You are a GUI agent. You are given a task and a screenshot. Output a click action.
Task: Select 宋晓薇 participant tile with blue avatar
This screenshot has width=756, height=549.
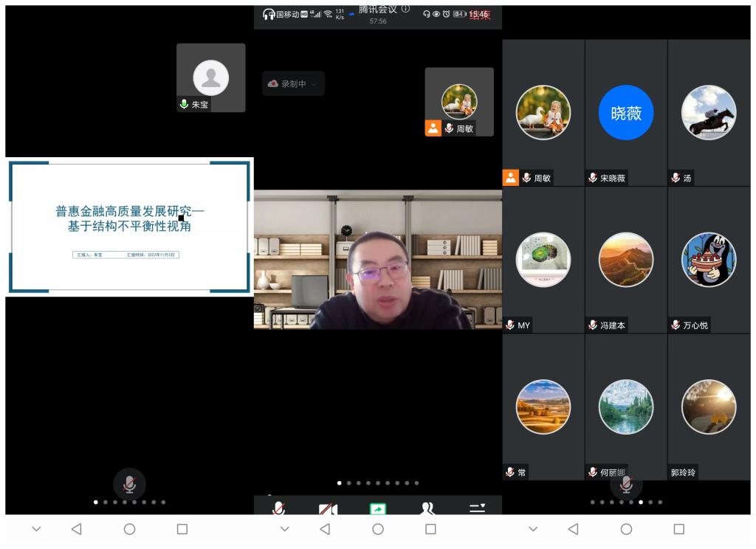tap(626, 113)
